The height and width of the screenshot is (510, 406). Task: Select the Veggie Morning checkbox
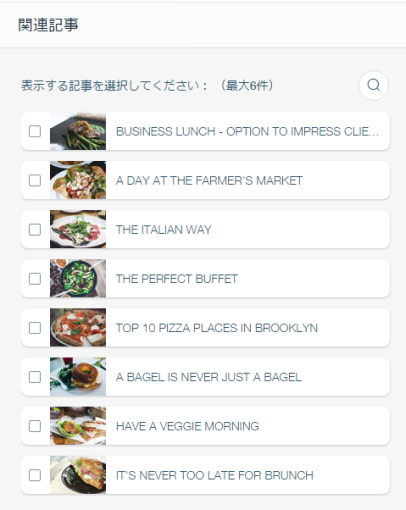click(x=35, y=426)
